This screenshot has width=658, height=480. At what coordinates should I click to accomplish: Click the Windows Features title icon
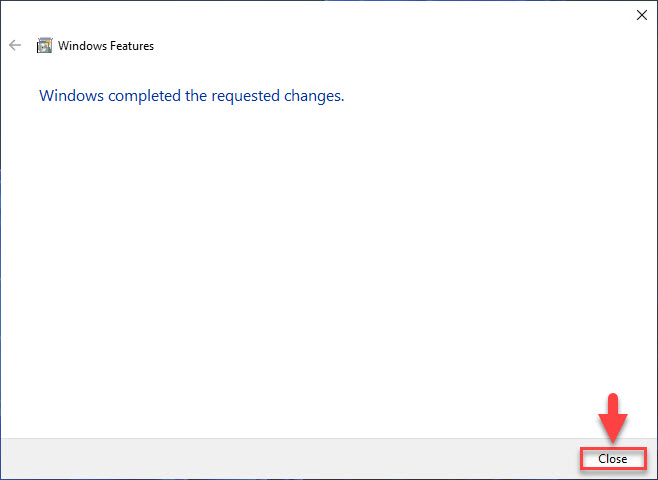44,45
